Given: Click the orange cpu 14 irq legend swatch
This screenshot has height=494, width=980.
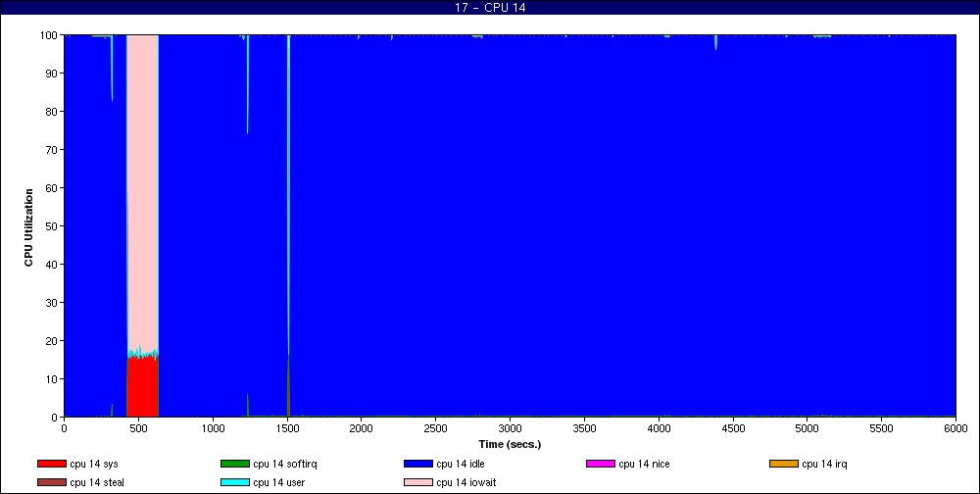Looking at the screenshot, I should (x=784, y=464).
